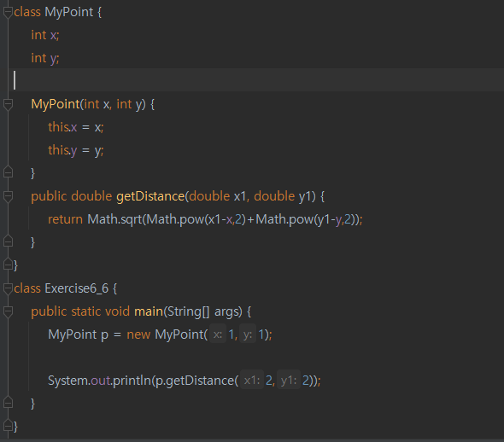504x442 pixels.
Task: Collapse the getDistance method fold marker
Action: 8,196
